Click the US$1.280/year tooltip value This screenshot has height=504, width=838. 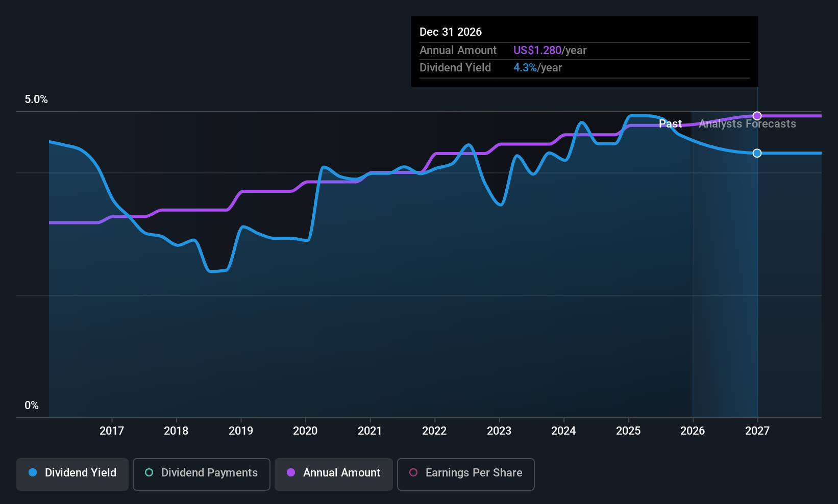tap(550, 50)
